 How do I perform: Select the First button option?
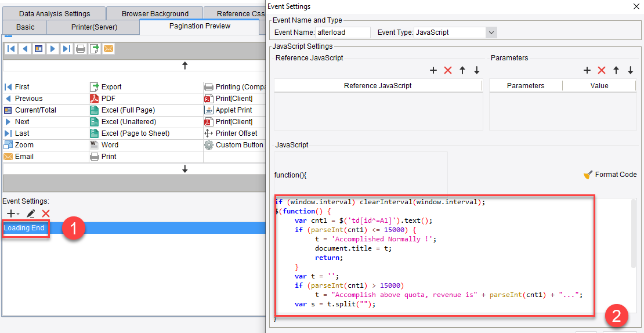pyautogui.click(x=17, y=87)
